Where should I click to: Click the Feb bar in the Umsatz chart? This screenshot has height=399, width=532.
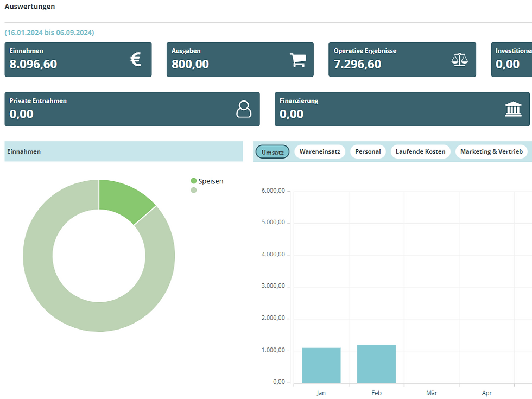coord(376,364)
